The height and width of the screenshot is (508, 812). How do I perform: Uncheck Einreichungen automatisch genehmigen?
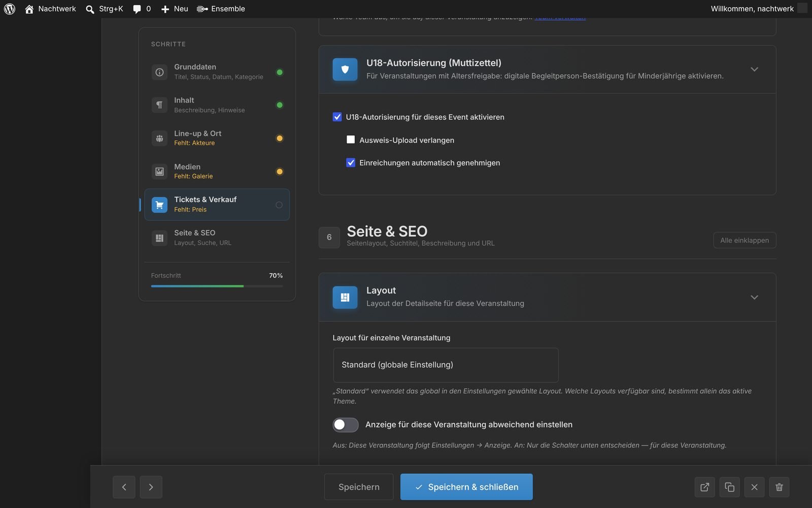tap(351, 163)
